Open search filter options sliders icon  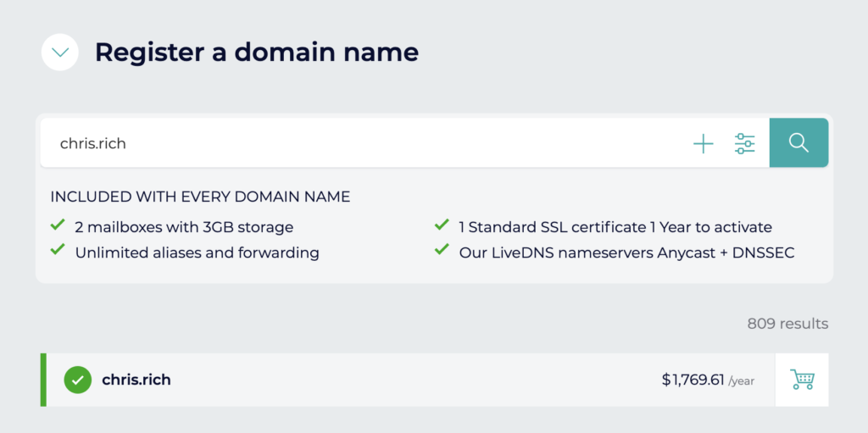click(744, 143)
